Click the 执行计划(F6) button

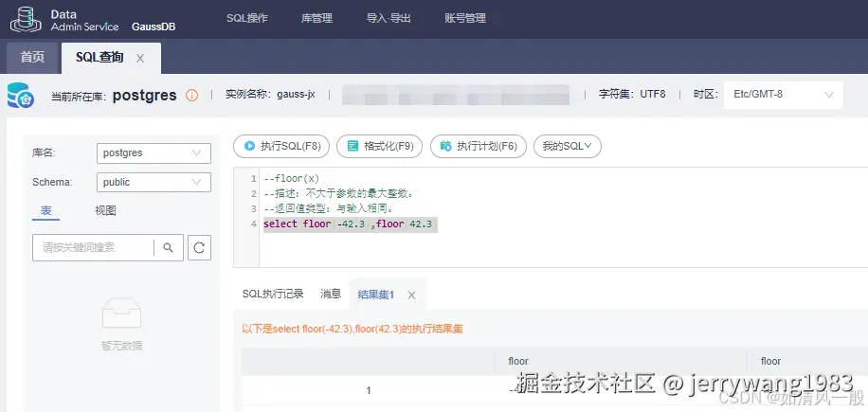(479, 146)
